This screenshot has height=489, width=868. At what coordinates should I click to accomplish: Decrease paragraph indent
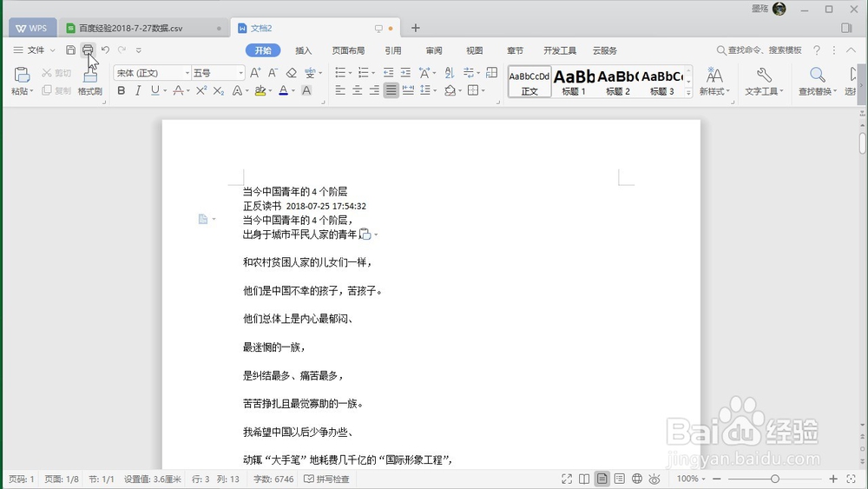click(389, 73)
